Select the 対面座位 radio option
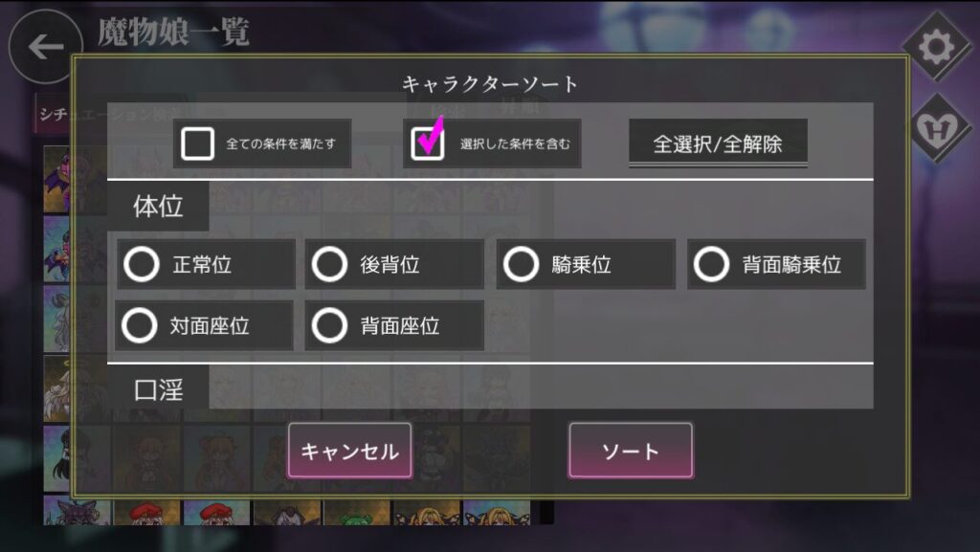Screen dimensions: 980x552 coord(205,325)
